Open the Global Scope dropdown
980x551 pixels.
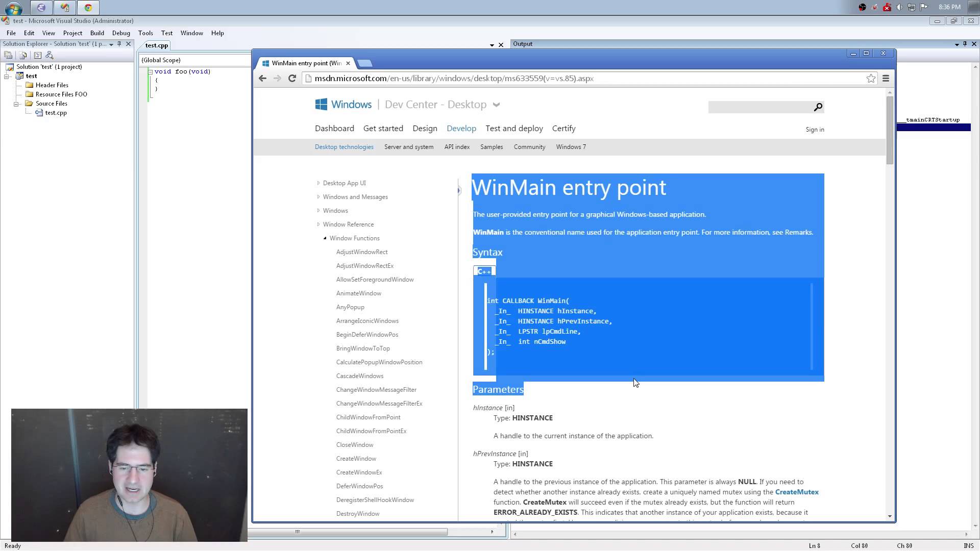(x=195, y=60)
